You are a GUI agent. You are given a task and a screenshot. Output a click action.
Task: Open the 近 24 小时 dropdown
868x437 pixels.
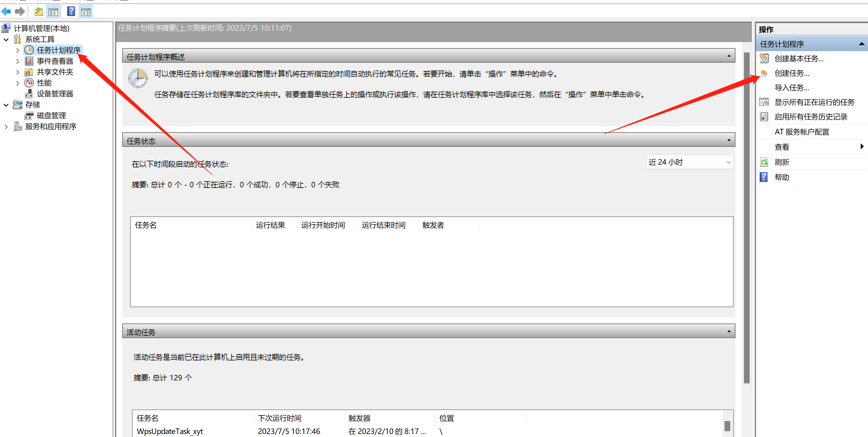click(x=728, y=163)
